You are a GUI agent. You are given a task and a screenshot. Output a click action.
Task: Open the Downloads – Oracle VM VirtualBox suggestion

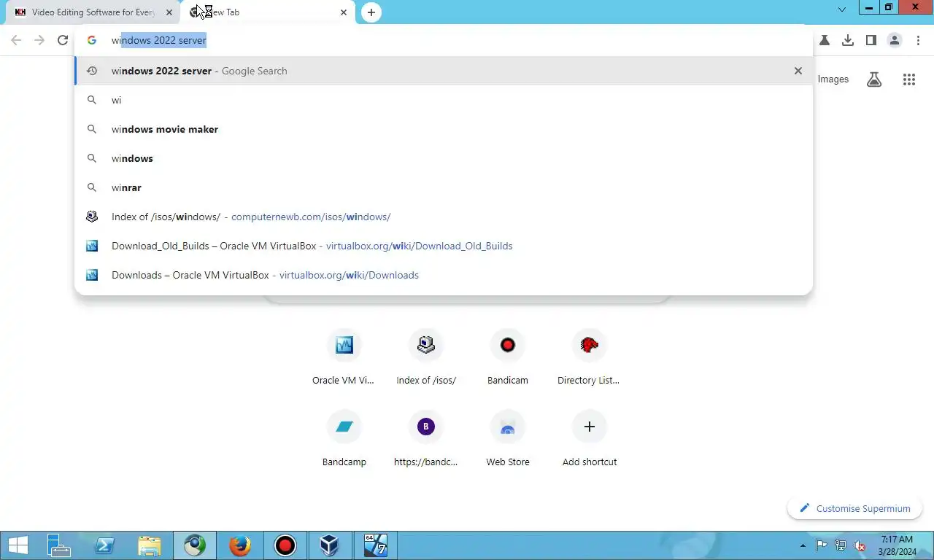coord(444,275)
